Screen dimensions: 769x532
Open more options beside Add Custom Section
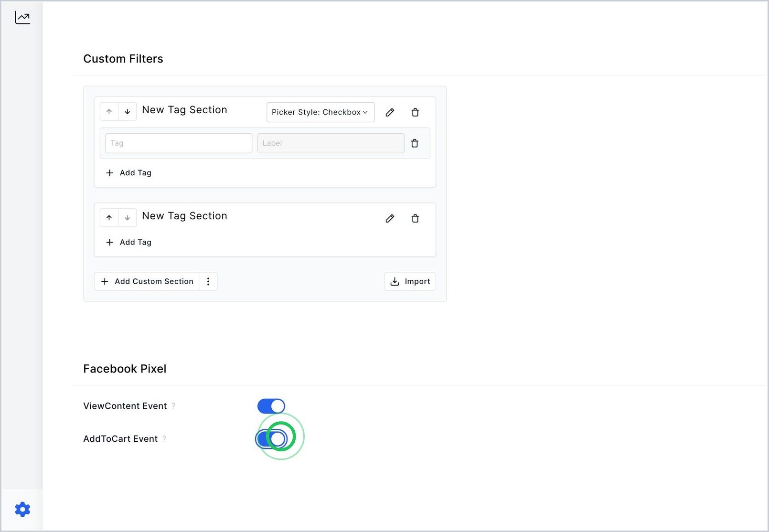(208, 281)
